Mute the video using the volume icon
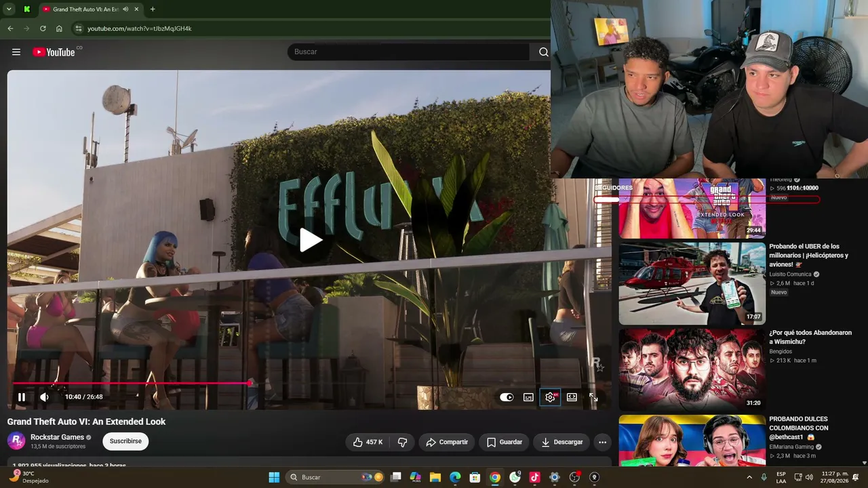Image resolution: width=868 pixels, height=488 pixels. [x=45, y=397]
